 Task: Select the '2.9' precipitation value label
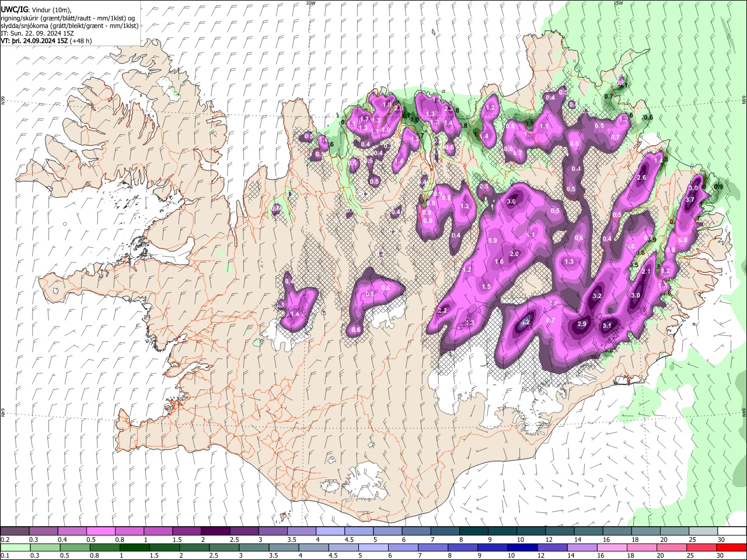(x=582, y=324)
